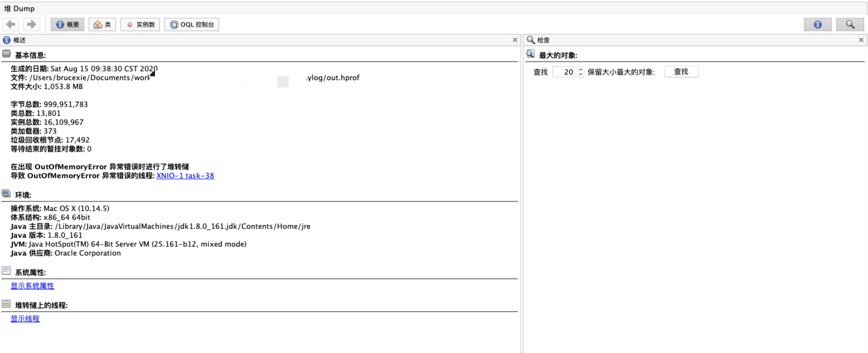
Task: Select the 操作系统: Mac OS X line
Action: click(60, 209)
